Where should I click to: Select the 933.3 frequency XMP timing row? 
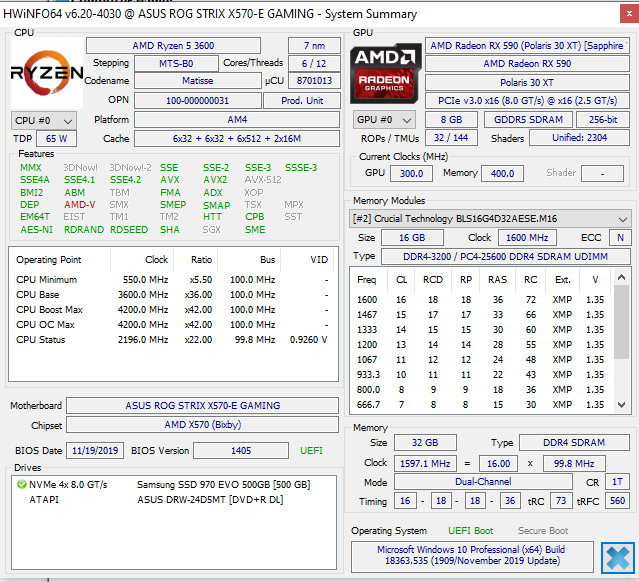(481, 375)
